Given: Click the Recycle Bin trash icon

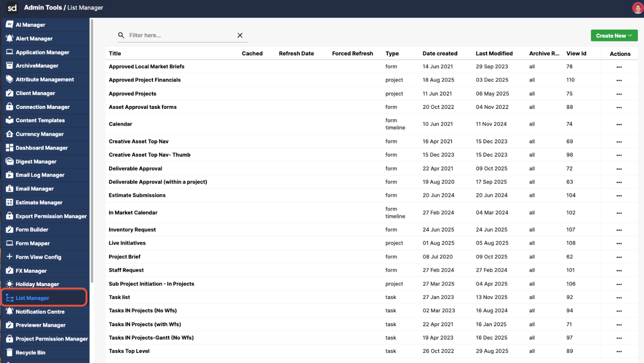Looking at the screenshot, I should (10, 352).
